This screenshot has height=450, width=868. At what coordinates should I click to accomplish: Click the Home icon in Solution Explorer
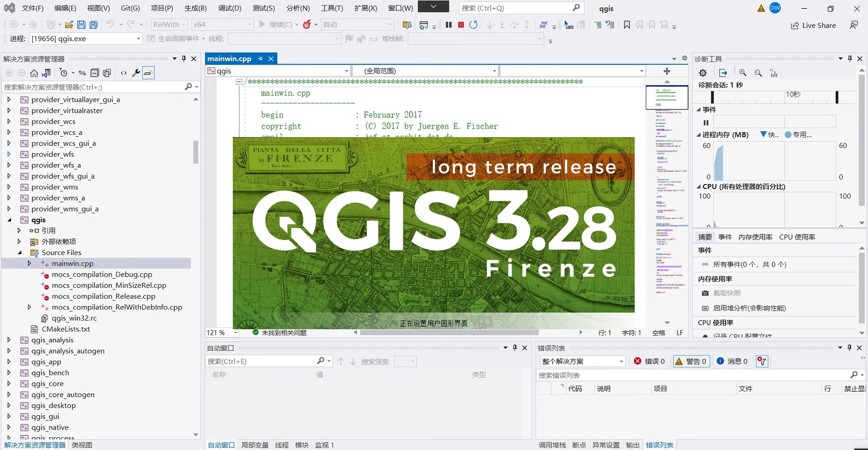coord(34,73)
